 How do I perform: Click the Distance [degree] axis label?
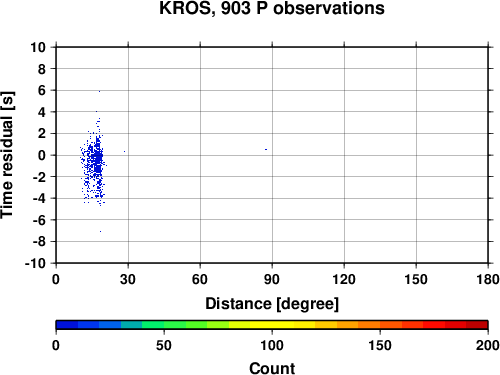[x=272, y=304]
